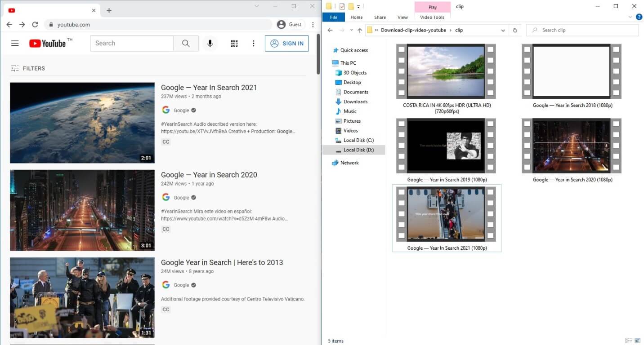Select the Play contextual tab
Image resolution: width=644 pixels, height=345 pixels.
point(433,7)
